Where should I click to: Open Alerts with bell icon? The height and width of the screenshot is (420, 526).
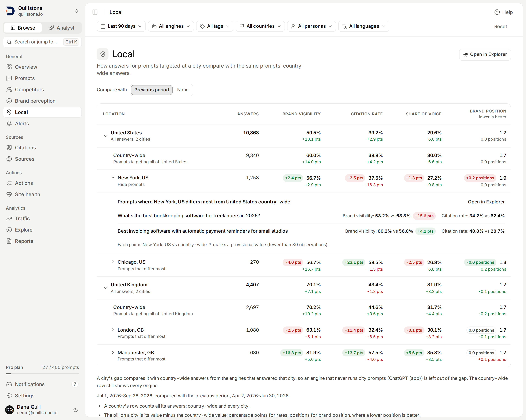(x=42, y=123)
